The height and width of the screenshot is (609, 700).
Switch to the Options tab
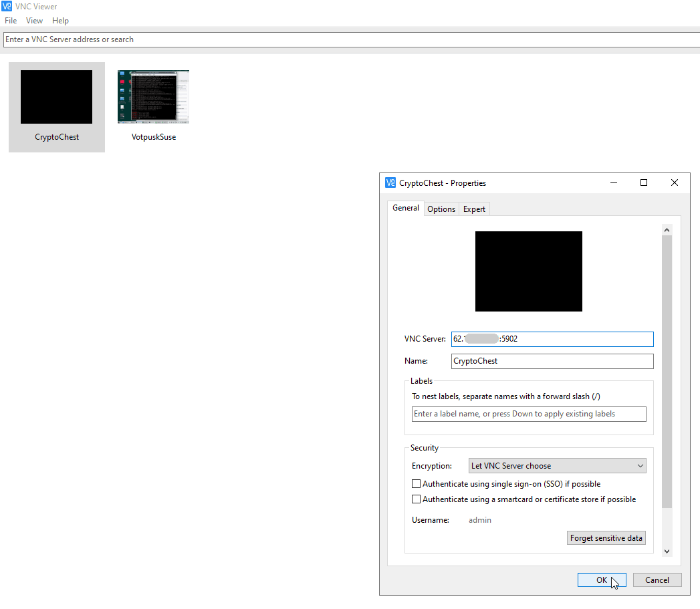pyautogui.click(x=441, y=209)
